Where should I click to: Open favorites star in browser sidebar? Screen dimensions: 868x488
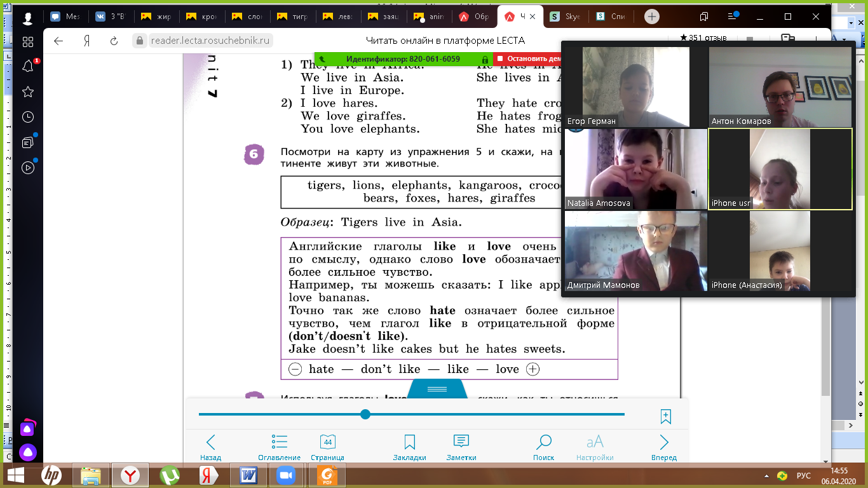click(x=28, y=92)
